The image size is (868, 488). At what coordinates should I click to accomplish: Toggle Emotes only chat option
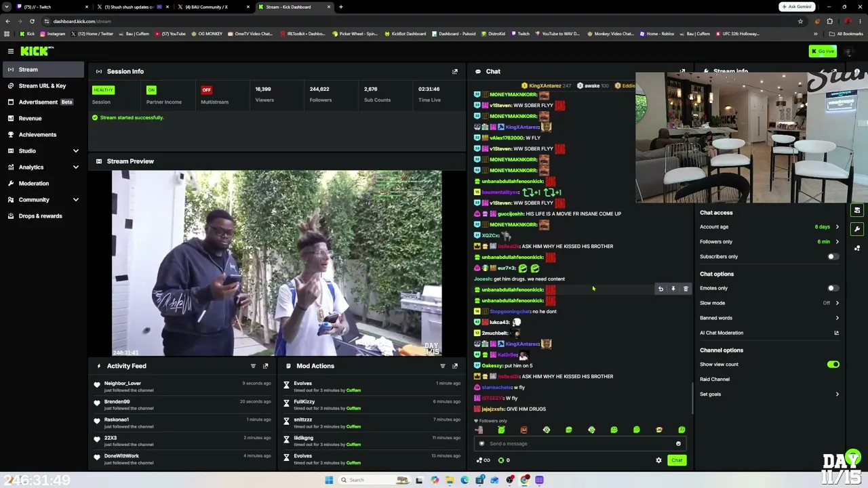coord(833,288)
